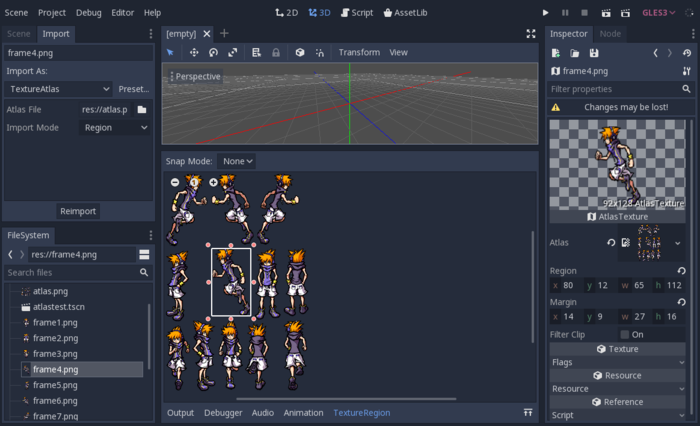Open the GLES3 renderer dropdown
The height and width of the screenshot is (426, 700).
[658, 13]
